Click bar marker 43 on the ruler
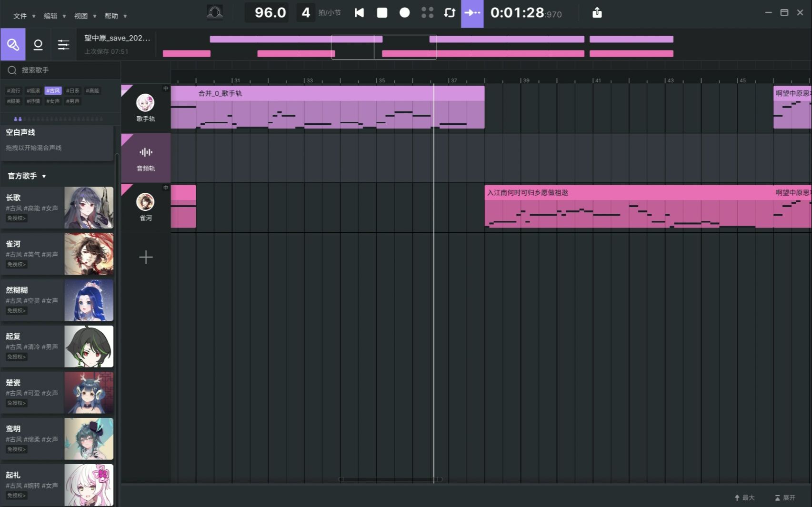This screenshot has height=507, width=812. pos(670,80)
